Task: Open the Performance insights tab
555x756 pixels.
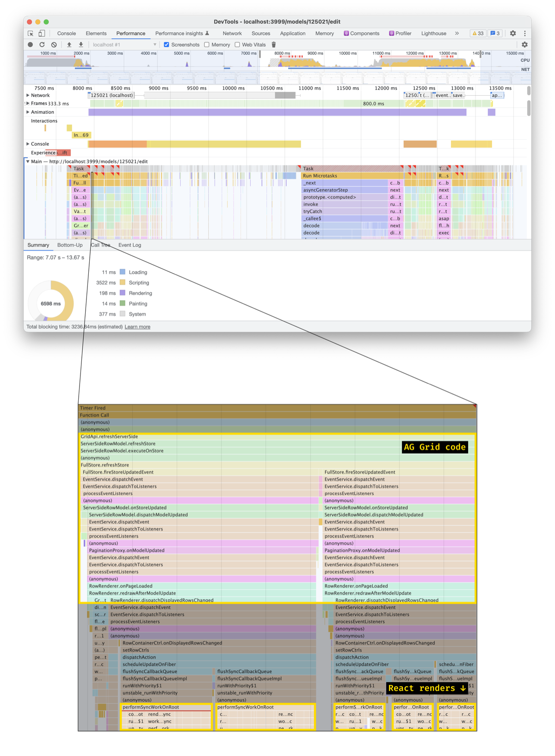Action: (x=182, y=33)
